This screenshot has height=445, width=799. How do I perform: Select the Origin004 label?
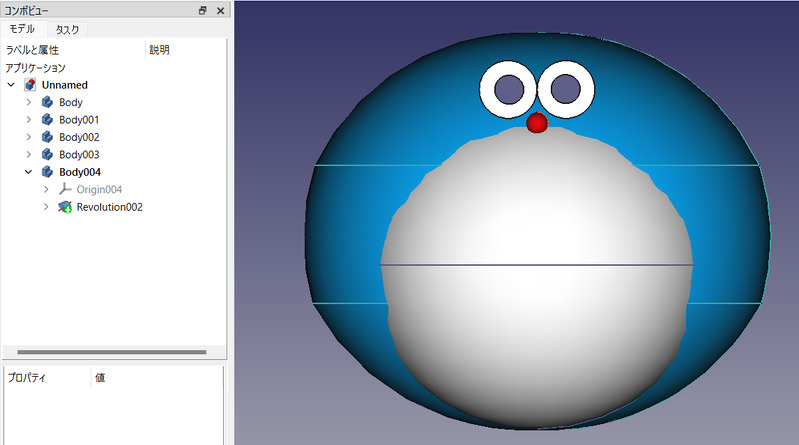click(x=99, y=189)
